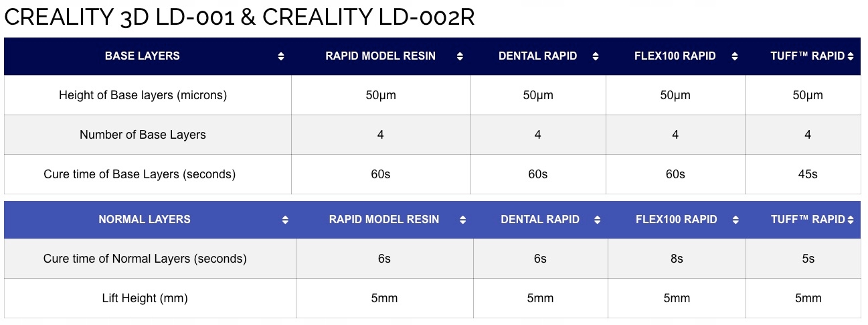Screen dimensions: 868x325
Task: Sort Tuff Rapid column in Normal Layers table
Action: 851,220
